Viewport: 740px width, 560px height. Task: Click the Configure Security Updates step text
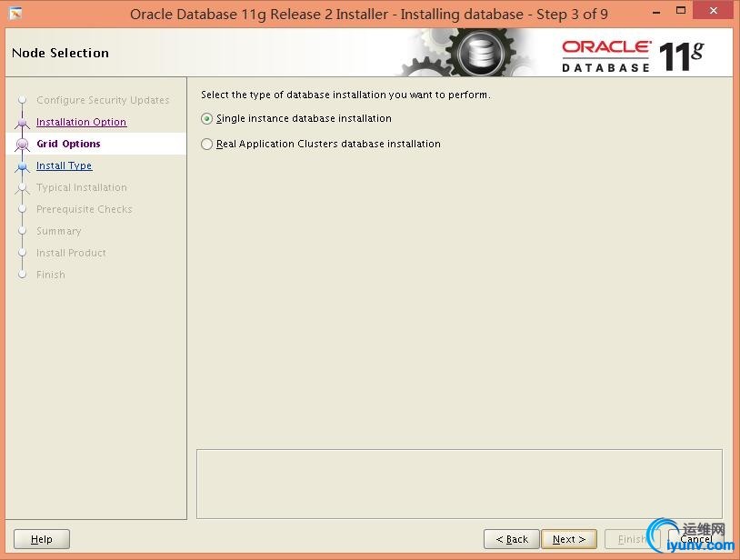click(103, 100)
